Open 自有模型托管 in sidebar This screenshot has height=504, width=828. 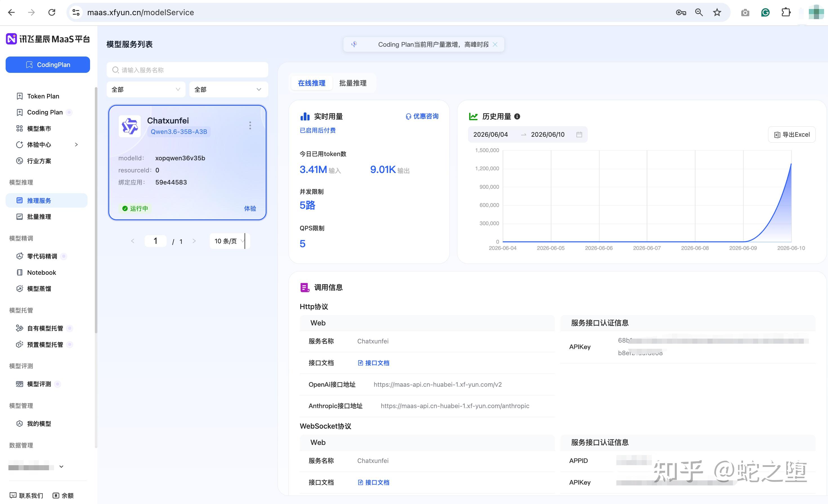click(x=45, y=328)
